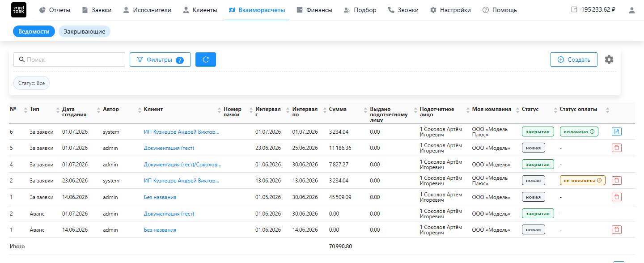
Task: Open document icon for row 6
Action: point(617,131)
